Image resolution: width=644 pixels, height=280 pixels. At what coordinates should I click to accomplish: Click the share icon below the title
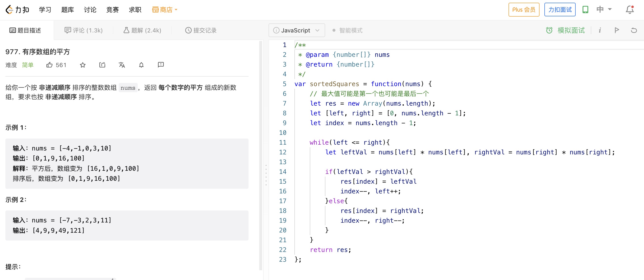(102, 65)
